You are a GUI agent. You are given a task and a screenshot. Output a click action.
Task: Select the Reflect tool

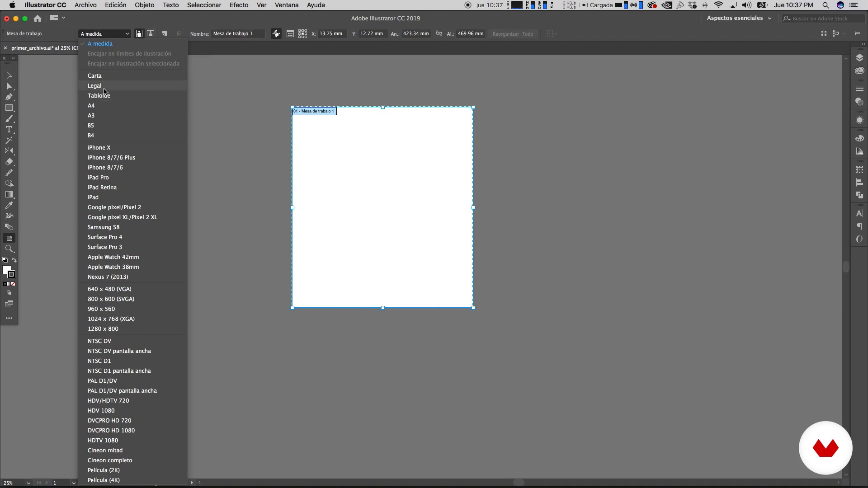click(9, 151)
